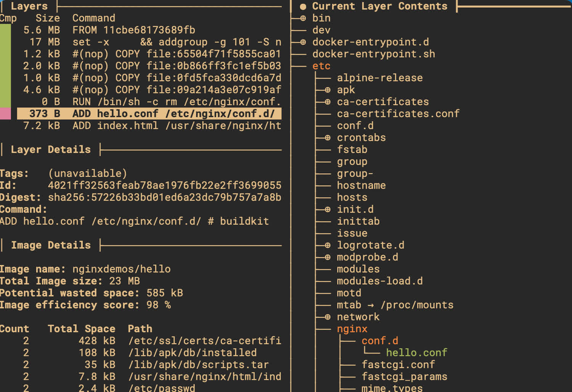Select the fstab file entry
This screenshot has height=392, width=572.
[352, 150]
